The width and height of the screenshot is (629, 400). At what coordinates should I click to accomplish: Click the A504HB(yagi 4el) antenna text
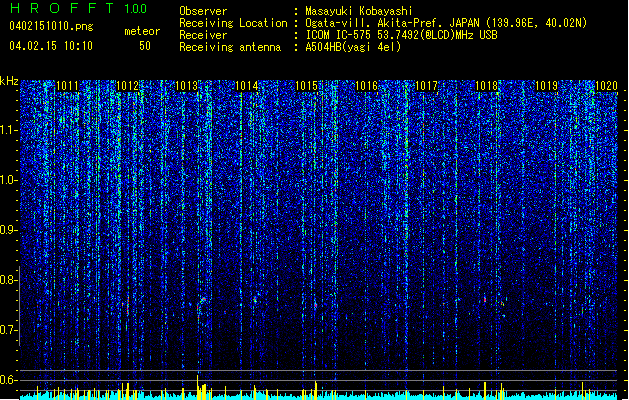tap(353, 47)
